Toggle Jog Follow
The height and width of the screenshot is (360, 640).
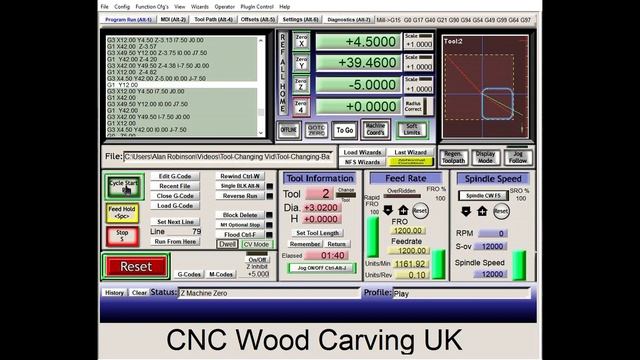[518, 157]
